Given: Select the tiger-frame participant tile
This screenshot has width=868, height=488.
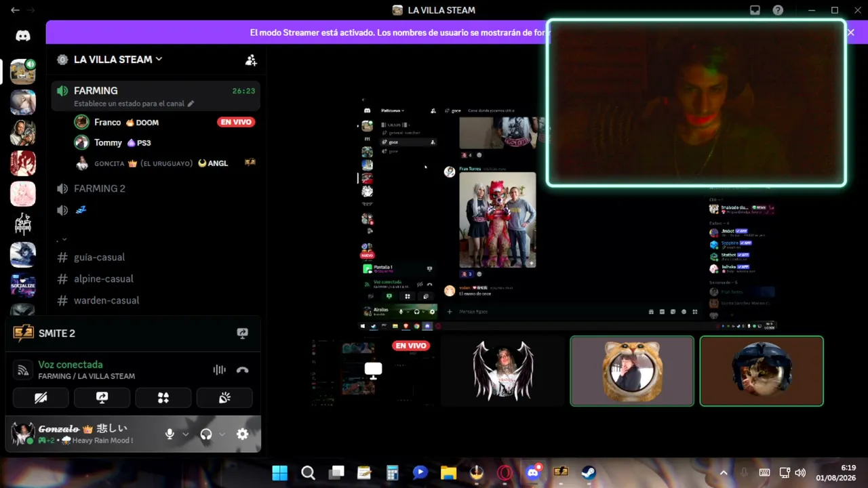Looking at the screenshot, I should pyautogui.click(x=632, y=371).
